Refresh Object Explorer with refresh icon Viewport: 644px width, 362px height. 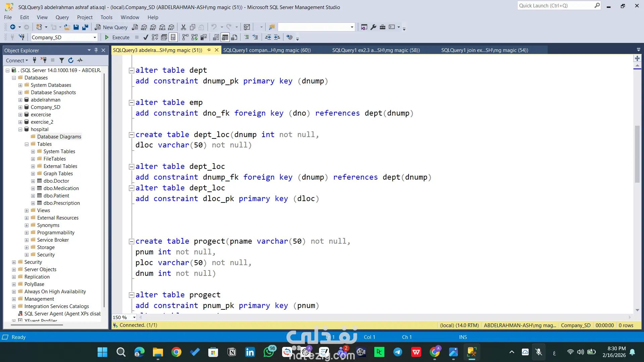pyautogui.click(x=71, y=60)
